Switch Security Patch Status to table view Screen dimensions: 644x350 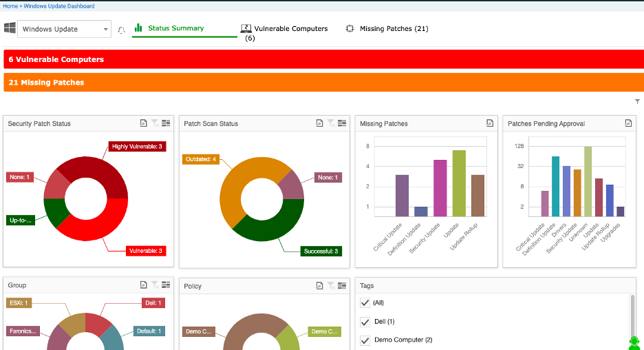166,123
